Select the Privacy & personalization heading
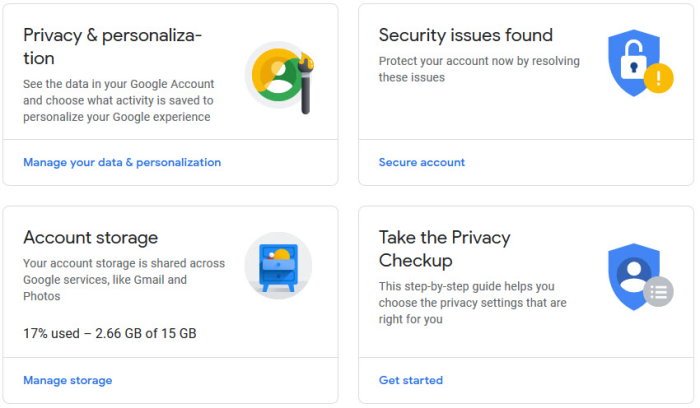Screen dimensions: 700x408 [113, 47]
